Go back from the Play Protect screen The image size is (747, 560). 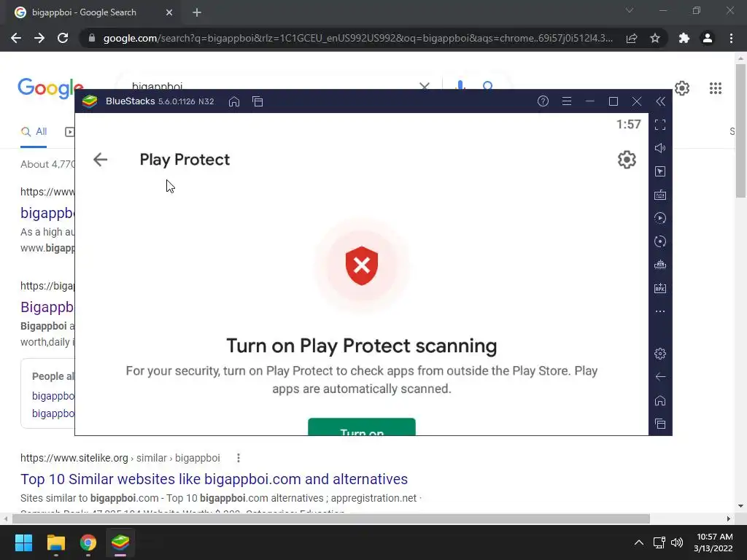tap(100, 160)
